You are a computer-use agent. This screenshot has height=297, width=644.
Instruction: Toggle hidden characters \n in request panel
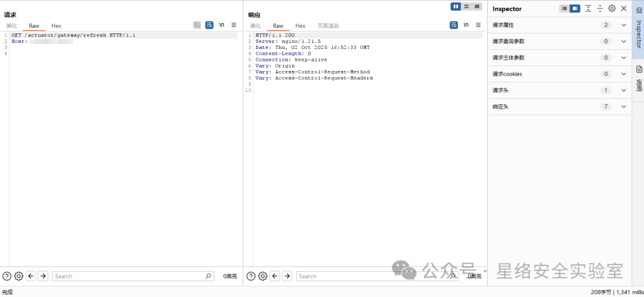pos(221,25)
